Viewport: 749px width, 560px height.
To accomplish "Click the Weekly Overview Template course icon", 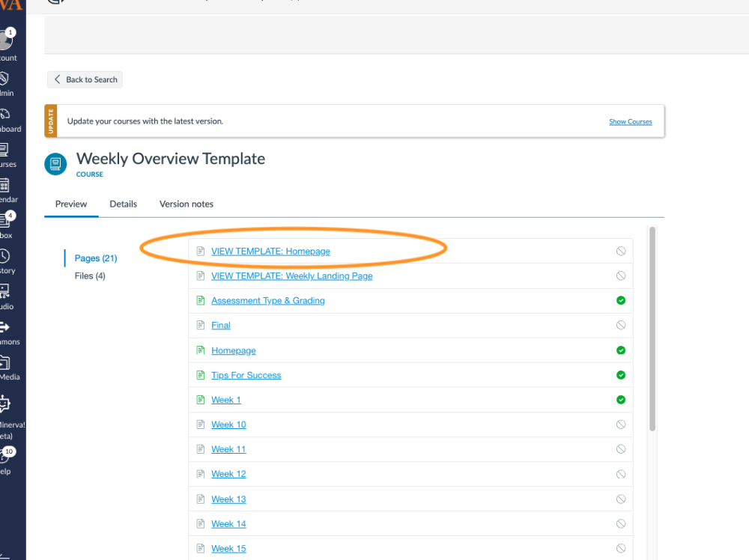I will tap(55, 164).
